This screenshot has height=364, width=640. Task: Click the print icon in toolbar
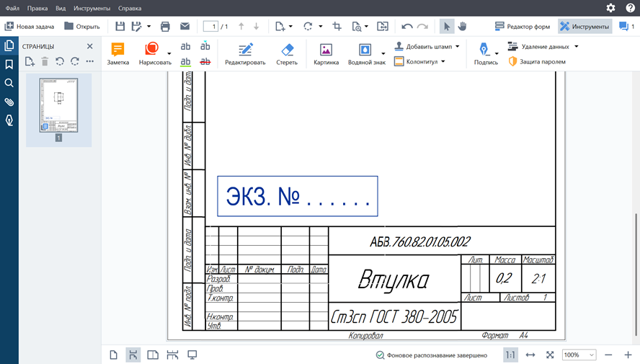pyautogui.click(x=165, y=27)
